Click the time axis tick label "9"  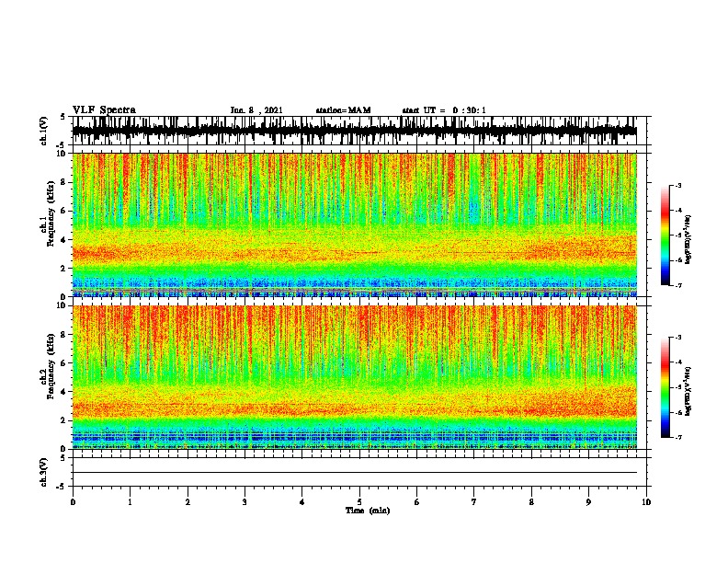click(x=588, y=502)
